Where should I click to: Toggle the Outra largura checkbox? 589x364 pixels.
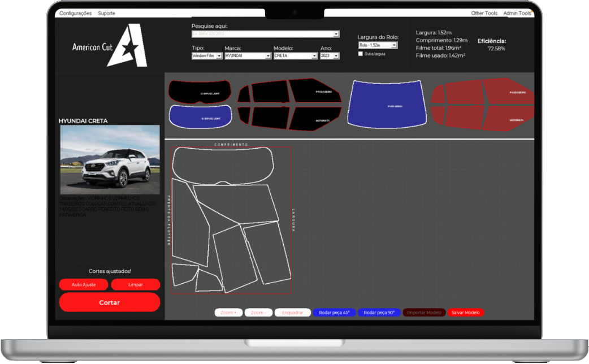point(361,54)
